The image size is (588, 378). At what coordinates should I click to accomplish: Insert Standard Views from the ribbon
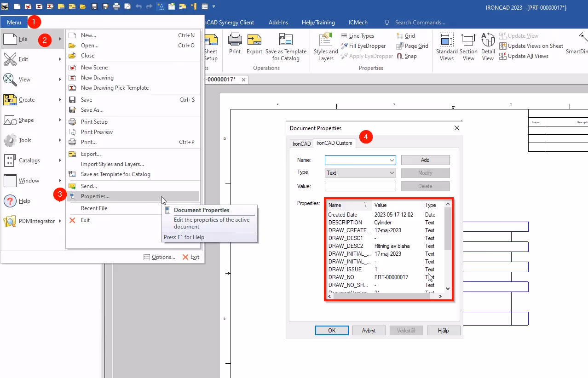446,47
